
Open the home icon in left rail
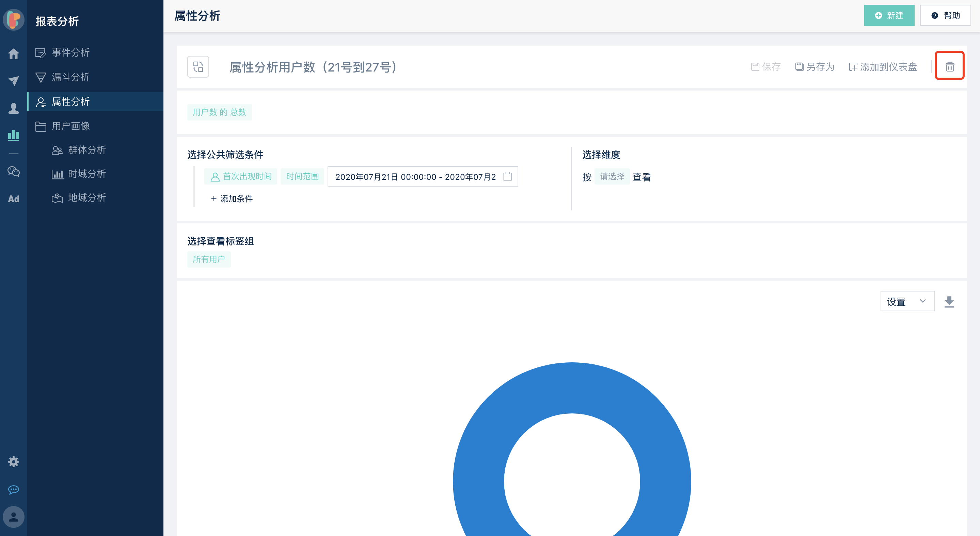click(x=14, y=54)
